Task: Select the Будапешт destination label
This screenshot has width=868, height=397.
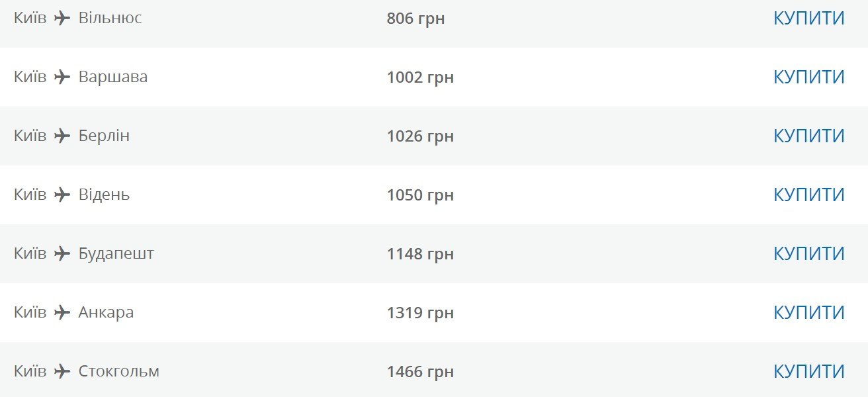Action: click(116, 254)
